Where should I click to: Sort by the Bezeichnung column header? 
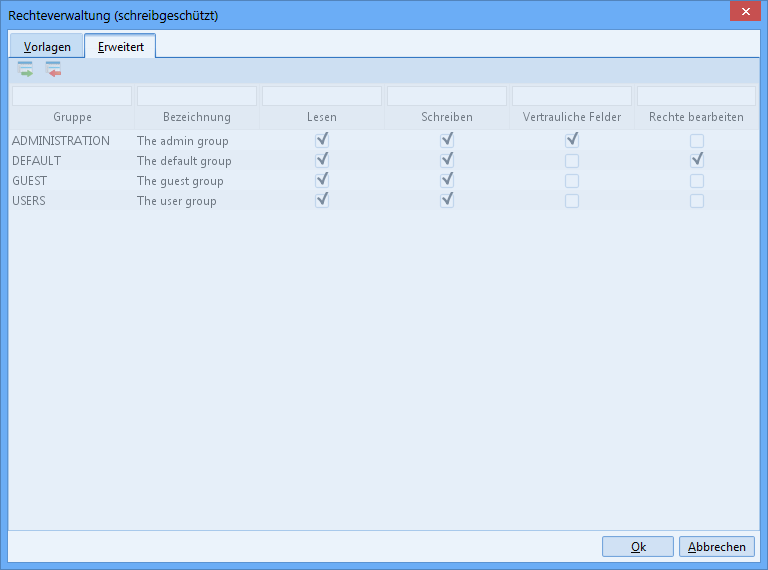197,117
